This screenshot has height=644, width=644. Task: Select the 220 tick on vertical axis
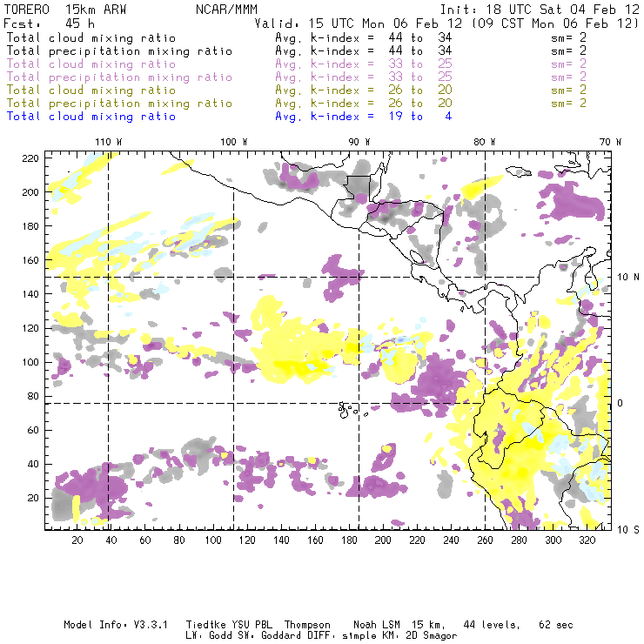[x=30, y=158]
